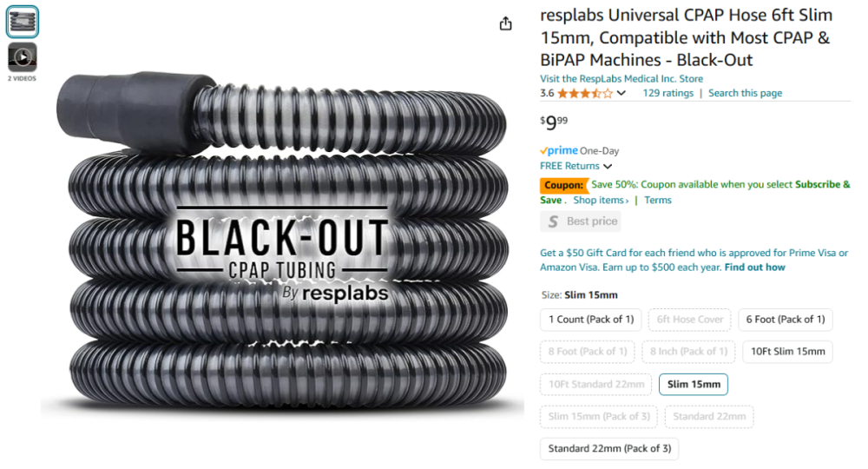Visit the RespLabs Medical Inc. Store
This screenshot has width=868, height=469.
click(621, 79)
